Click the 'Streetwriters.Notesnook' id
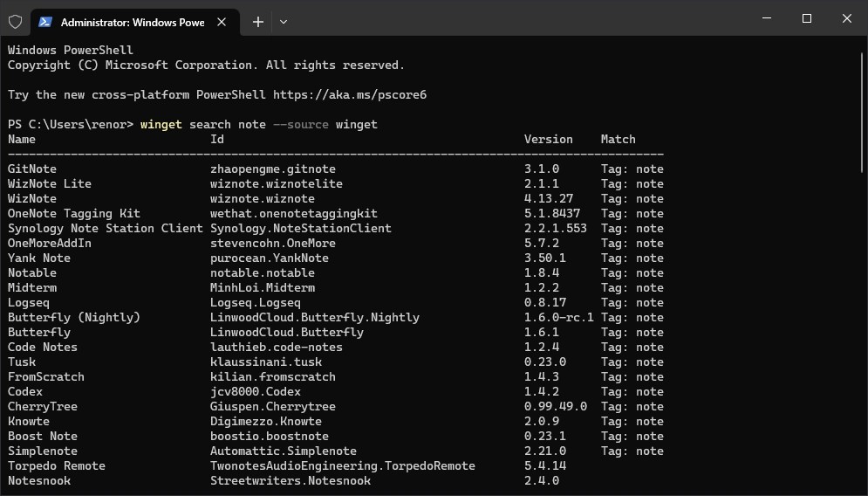Viewport: 868px width, 496px height. click(290, 481)
